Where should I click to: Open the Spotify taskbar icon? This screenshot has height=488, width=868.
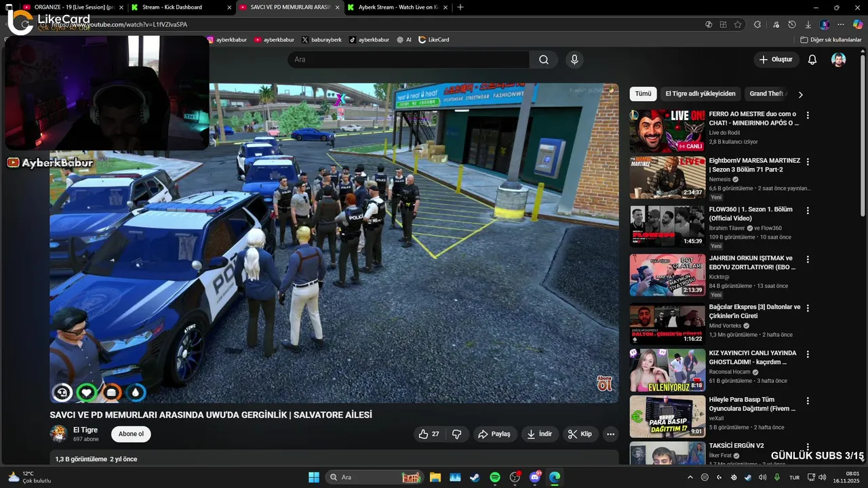point(495,477)
